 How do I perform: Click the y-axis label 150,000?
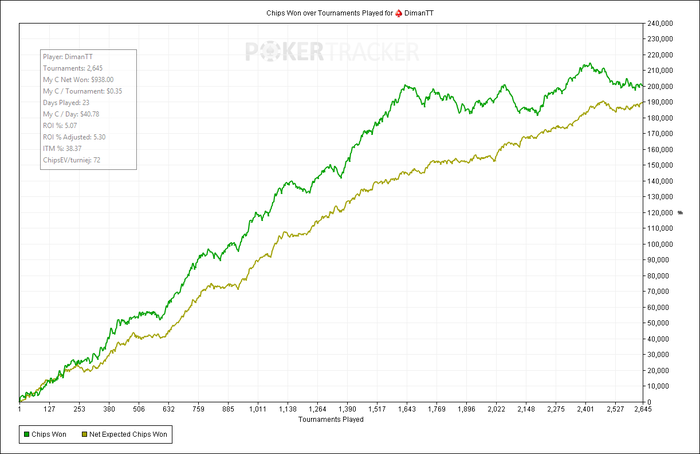click(660, 165)
